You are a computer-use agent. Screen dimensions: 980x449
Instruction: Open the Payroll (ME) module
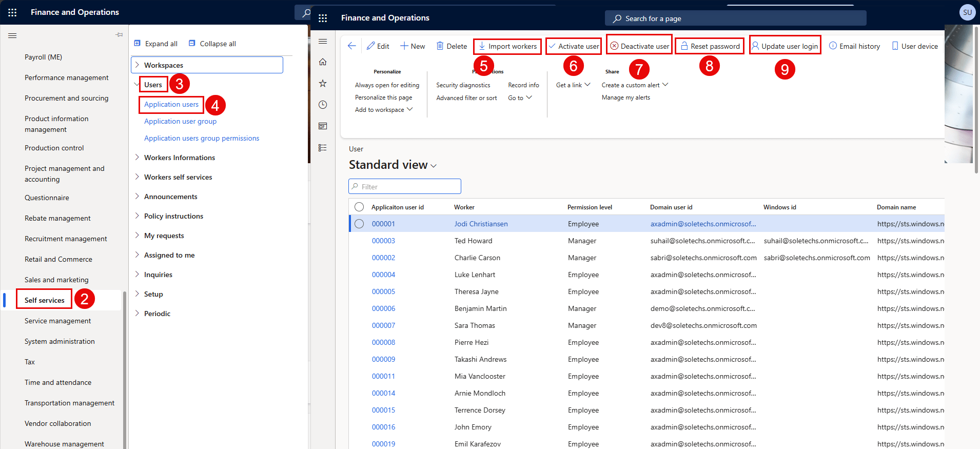point(43,57)
